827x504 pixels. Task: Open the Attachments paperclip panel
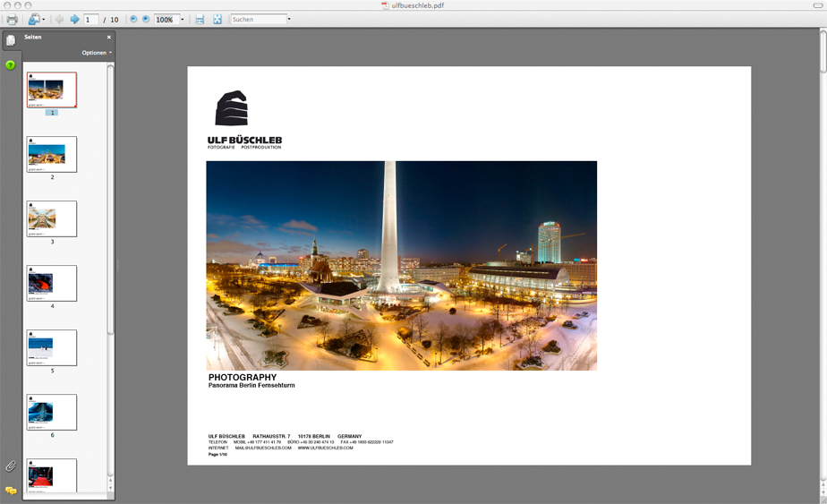(x=11, y=466)
